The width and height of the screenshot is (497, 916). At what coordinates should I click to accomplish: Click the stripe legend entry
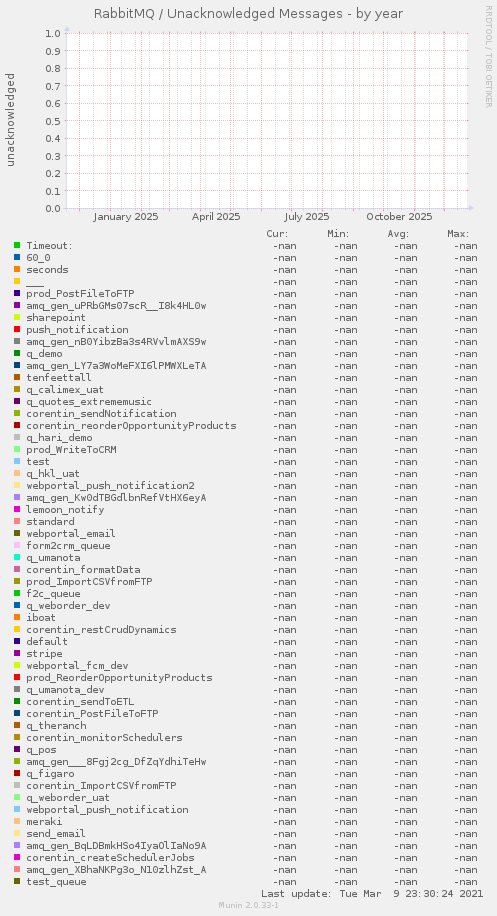coord(44,653)
